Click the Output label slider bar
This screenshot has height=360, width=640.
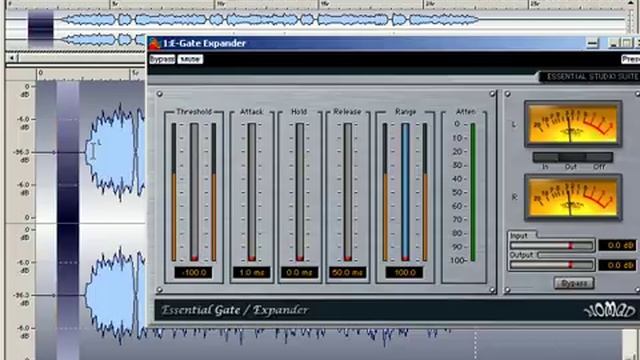551,265
